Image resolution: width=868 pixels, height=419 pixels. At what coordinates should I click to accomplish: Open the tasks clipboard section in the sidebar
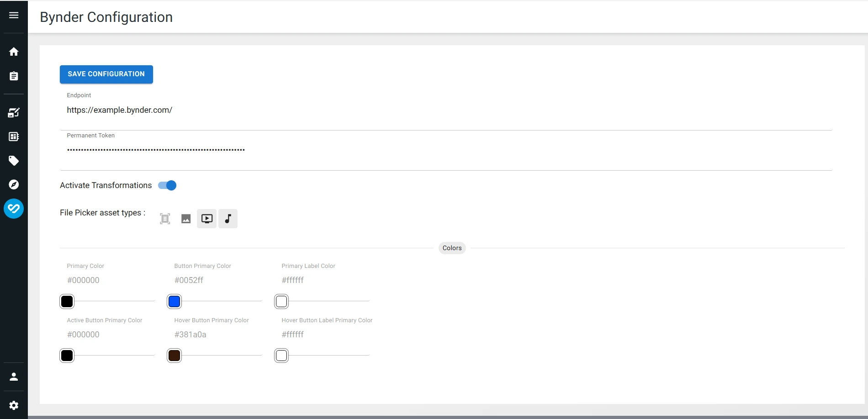[14, 76]
